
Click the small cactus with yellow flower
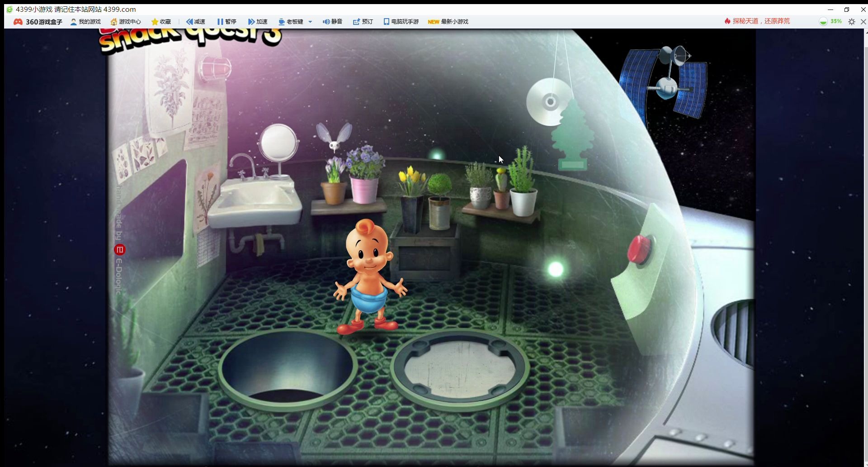click(x=501, y=189)
